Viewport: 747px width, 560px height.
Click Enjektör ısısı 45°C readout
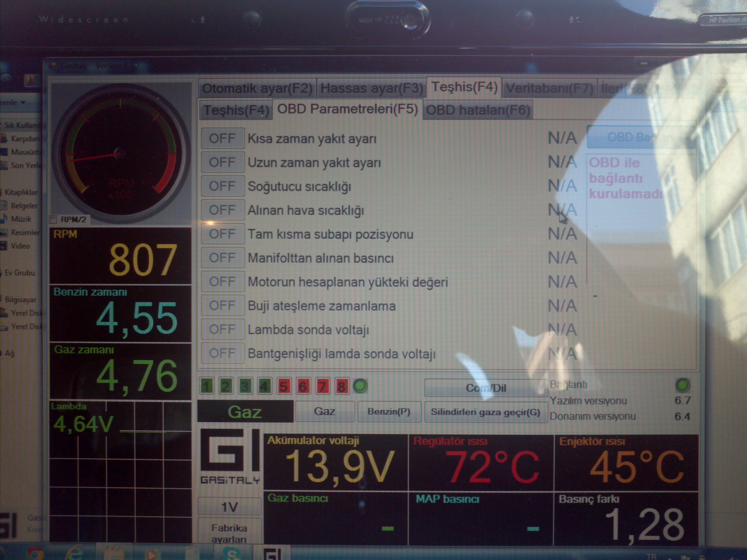pos(626,462)
